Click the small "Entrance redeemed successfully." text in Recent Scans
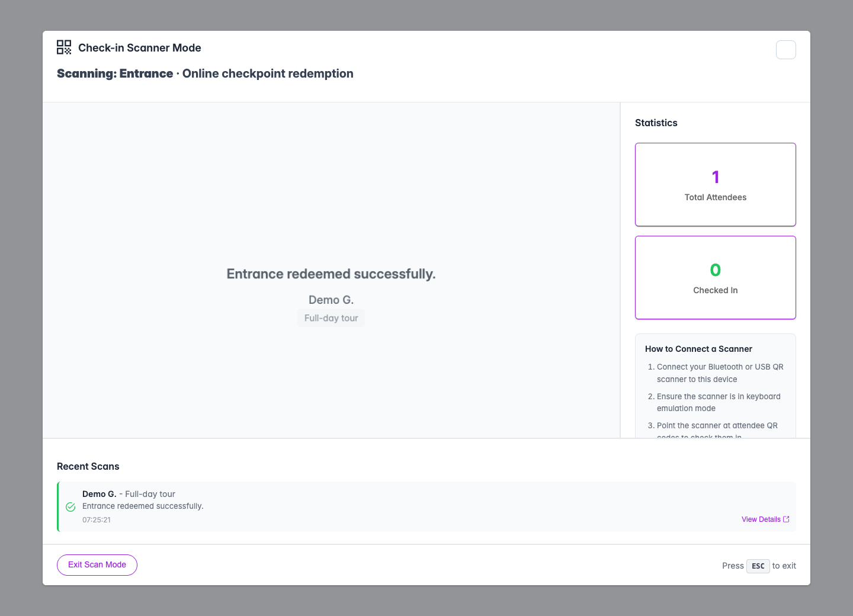 coord(143,506)
